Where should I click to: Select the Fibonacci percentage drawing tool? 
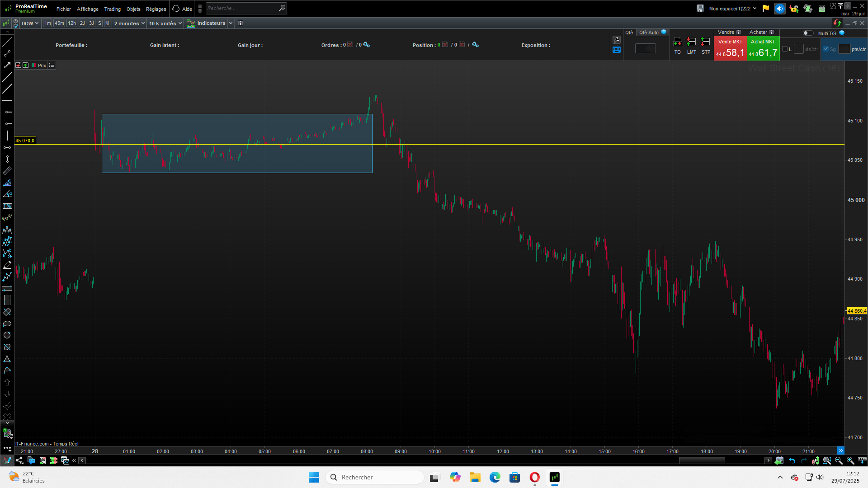[x=7, y=206]
